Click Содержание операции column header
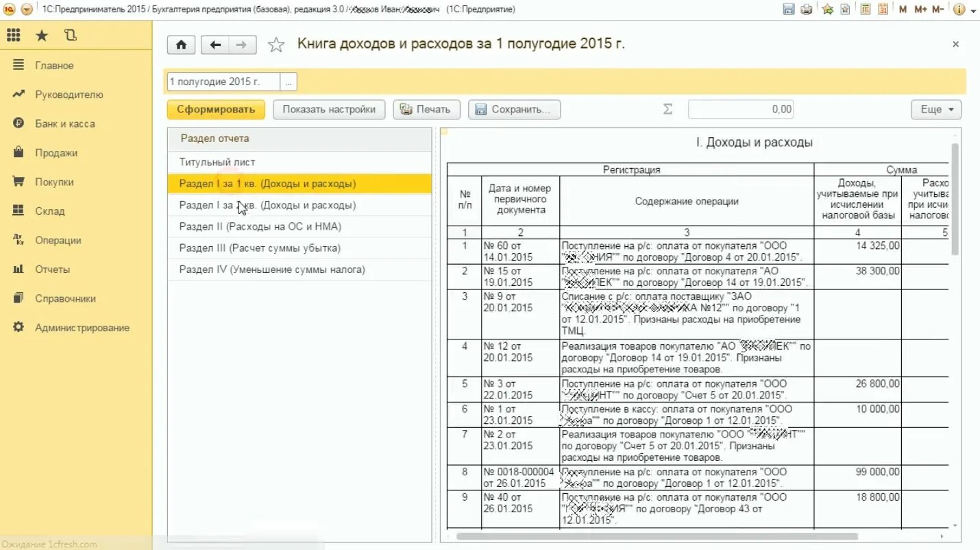The image size is (980, 550). pyautogui.click(x=687, y=202)
